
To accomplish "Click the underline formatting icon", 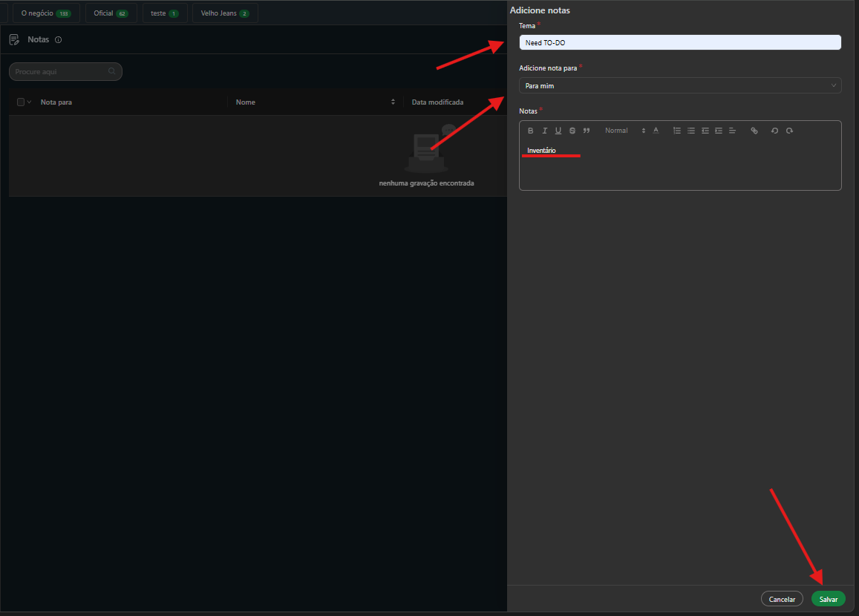I will pos(558,131).
